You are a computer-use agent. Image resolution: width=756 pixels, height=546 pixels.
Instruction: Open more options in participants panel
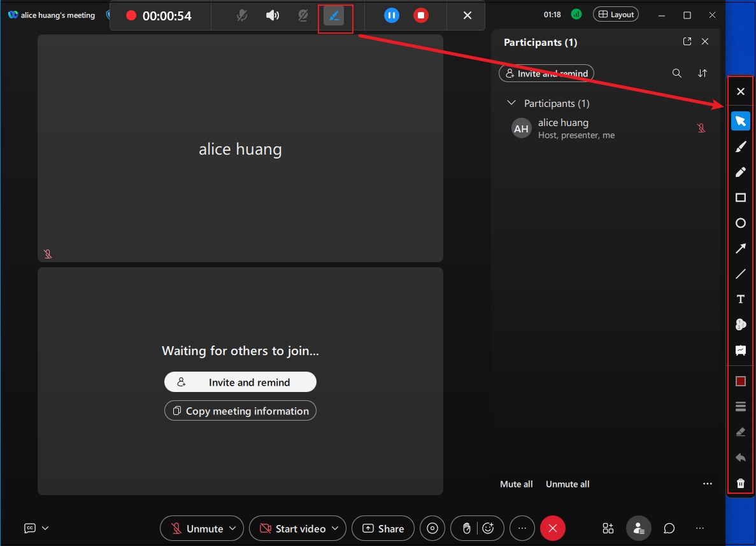coord(708,484)
